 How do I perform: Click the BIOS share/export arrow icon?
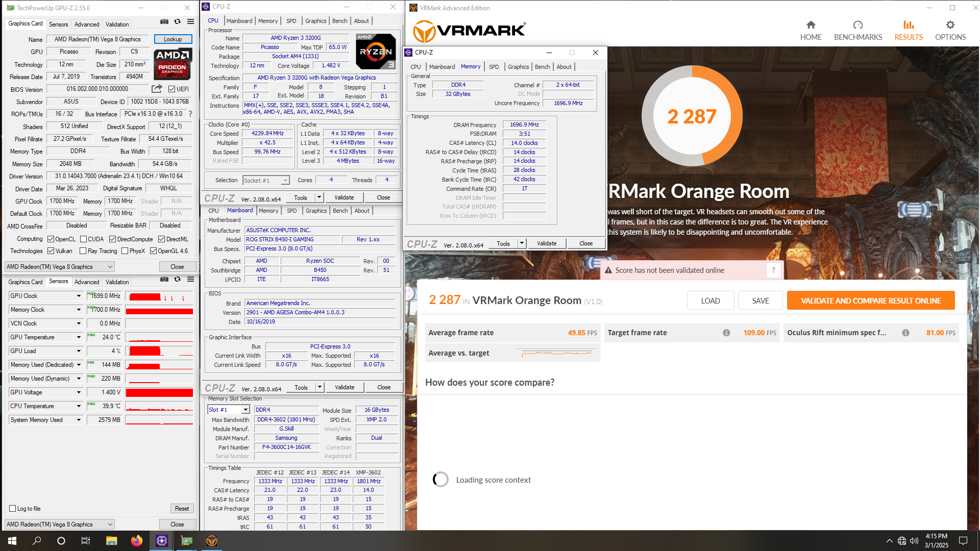coord(157,89)
